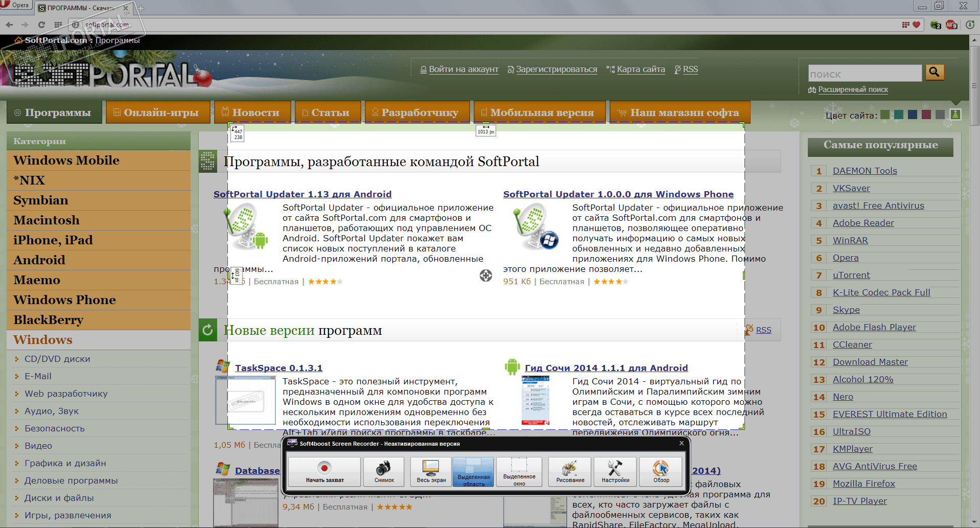Image resolution: width=980 pixels, height=528 pixels.
Task: Open Наш магазин софта tab
Action: [x=680, y=112]
